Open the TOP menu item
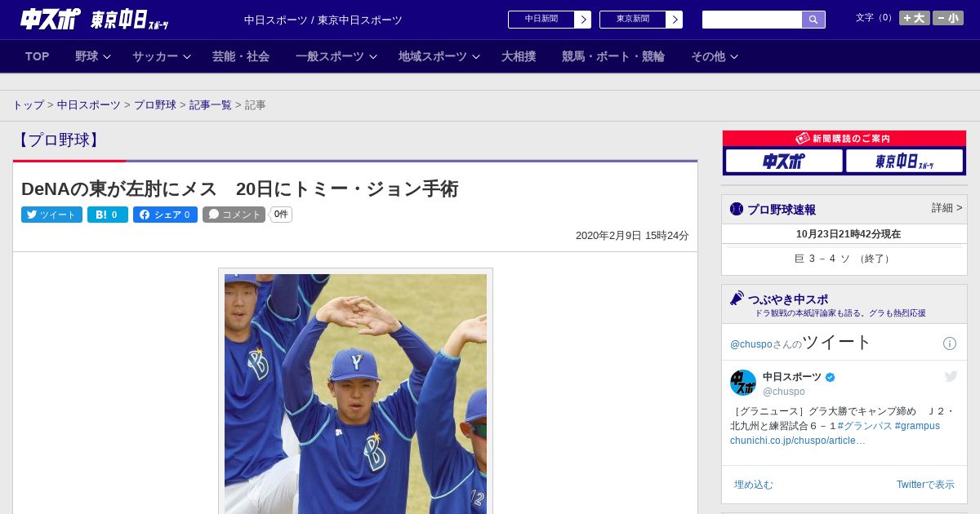 38,56
